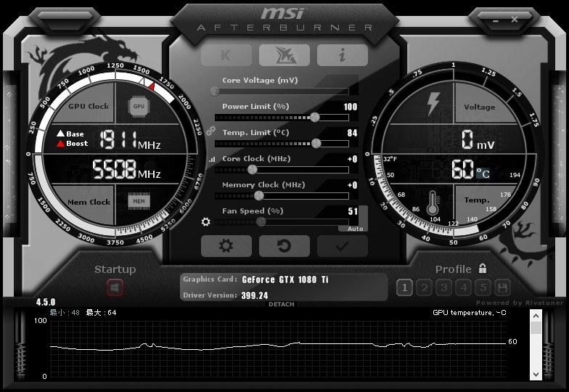Click the MEM chip icon
The height and width of the screenshot is (392, 569).
point(139,202)
